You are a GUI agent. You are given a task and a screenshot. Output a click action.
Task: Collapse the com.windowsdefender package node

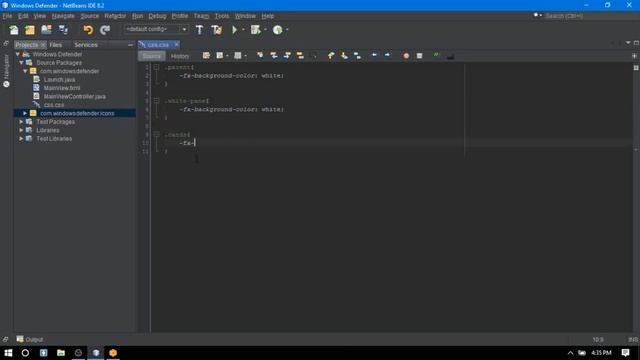[25, 71]
